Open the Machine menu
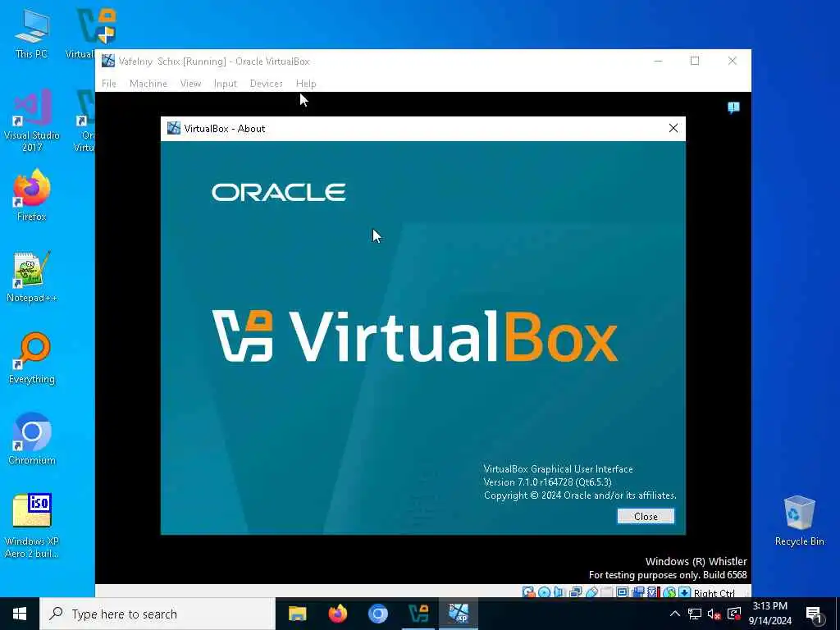The height and width of the screenshot is (630, 840). (148, 84)
